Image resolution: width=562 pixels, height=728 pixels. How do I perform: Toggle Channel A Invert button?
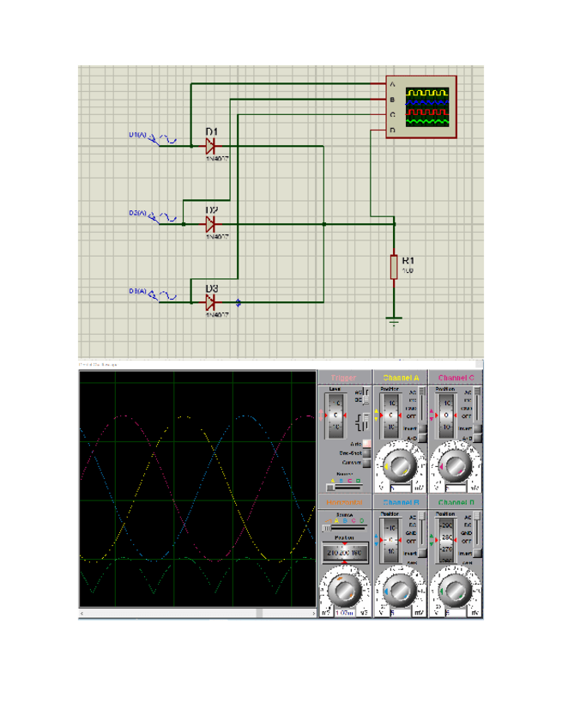[420, 428]
